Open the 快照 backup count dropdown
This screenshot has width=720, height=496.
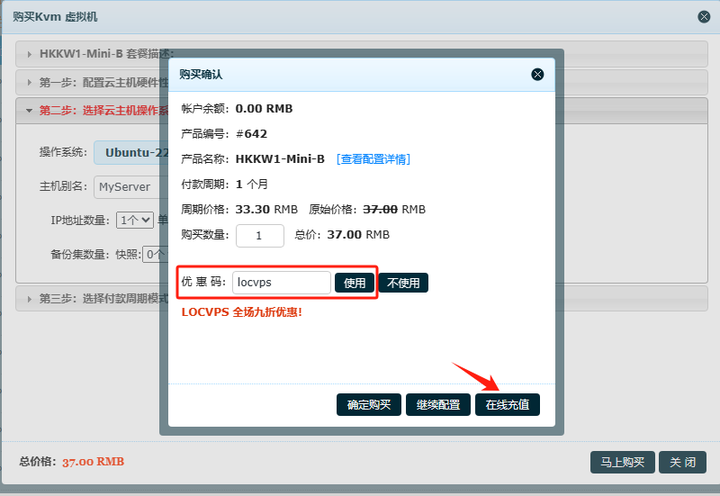click(x=153, y=254)
